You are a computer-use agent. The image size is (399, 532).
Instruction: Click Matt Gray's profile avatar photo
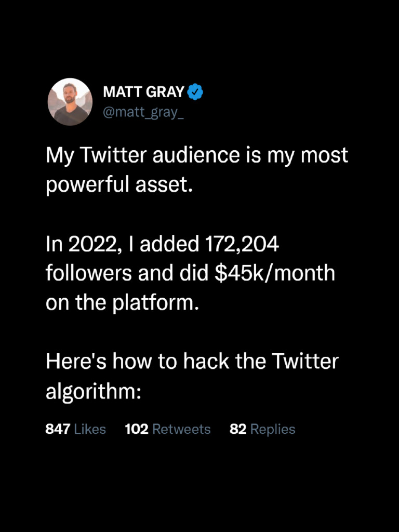tap(70, 102)
